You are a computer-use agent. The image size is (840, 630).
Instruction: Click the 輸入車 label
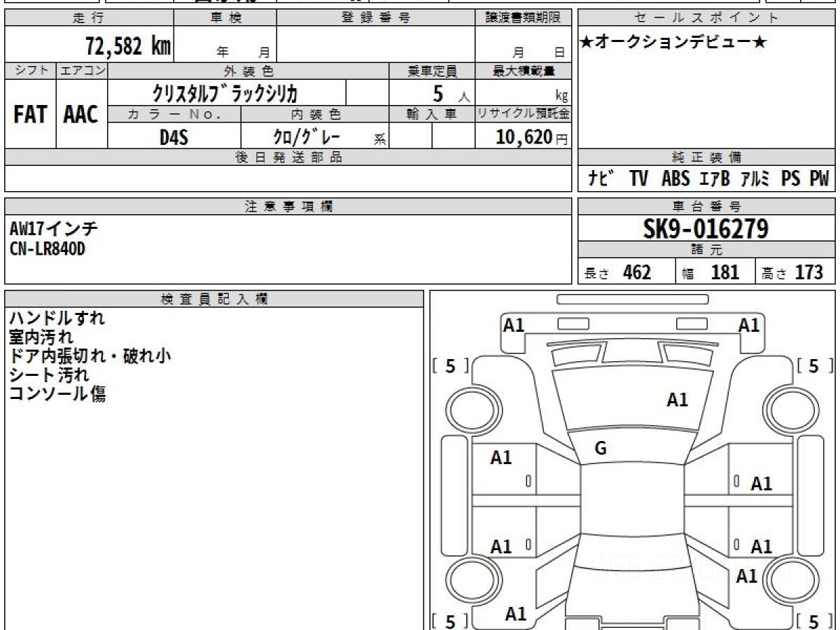pos(432,114)
